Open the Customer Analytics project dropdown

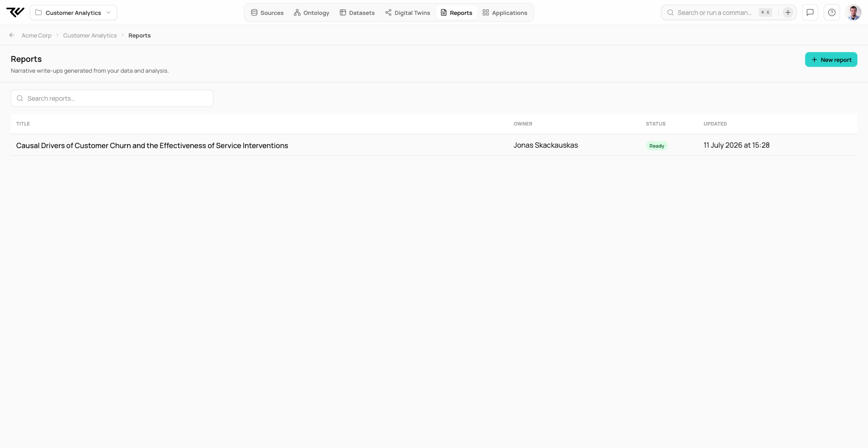(73, 13)
